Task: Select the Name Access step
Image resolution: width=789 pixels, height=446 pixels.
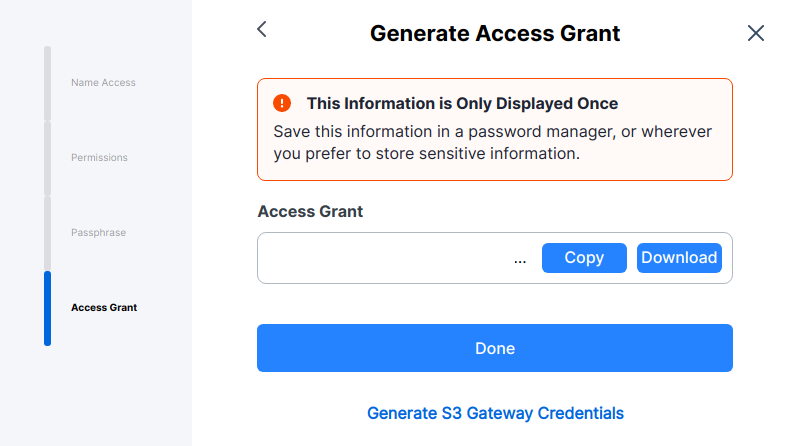Action: (103, 83)
